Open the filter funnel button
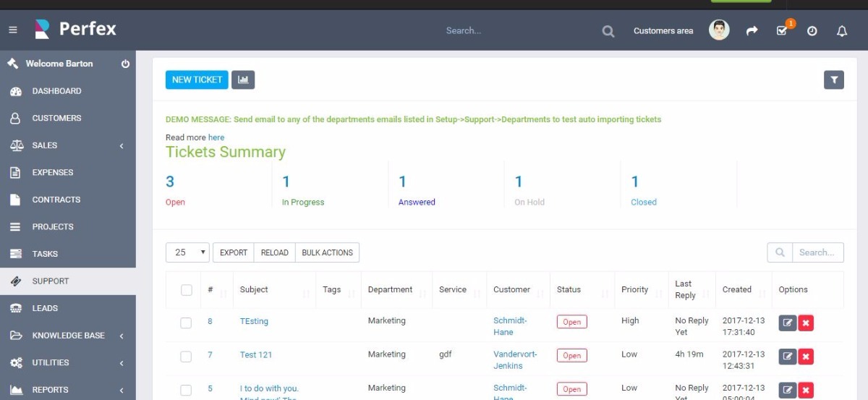 click(x=834, y=80)
